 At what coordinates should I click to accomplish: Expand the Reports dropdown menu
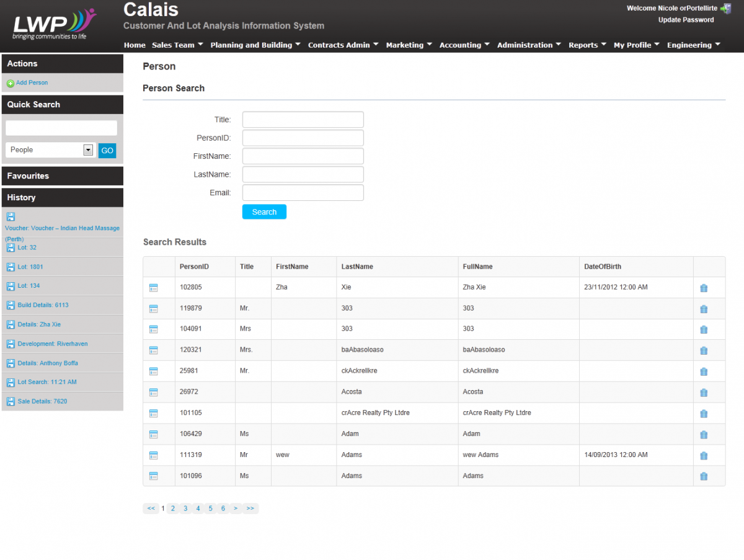coord(587,45)
